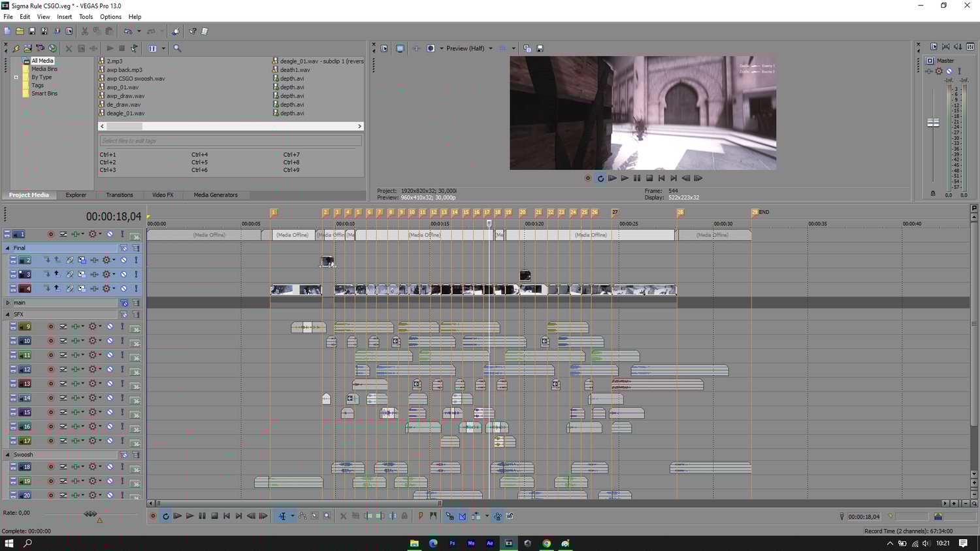Open Photoshop from the Windows taskbar
980x551 pixels.
[452, 543]
